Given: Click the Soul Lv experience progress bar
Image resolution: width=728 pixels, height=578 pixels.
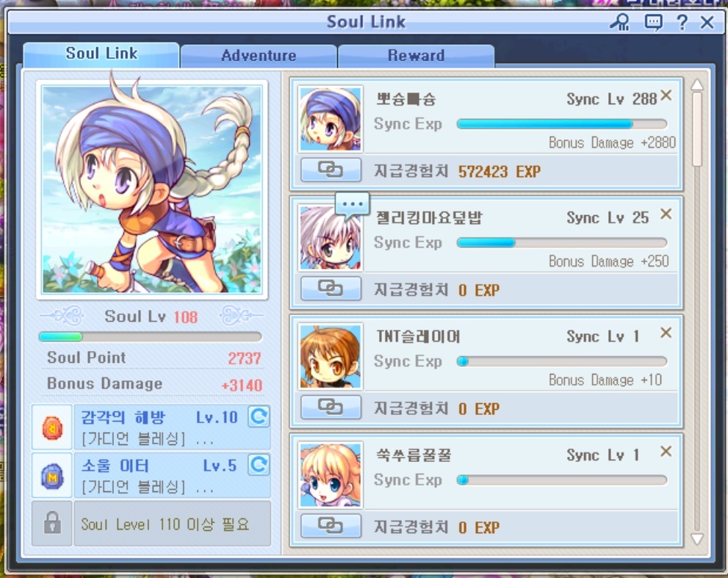Looking at the screenshot, I should 151,336.
